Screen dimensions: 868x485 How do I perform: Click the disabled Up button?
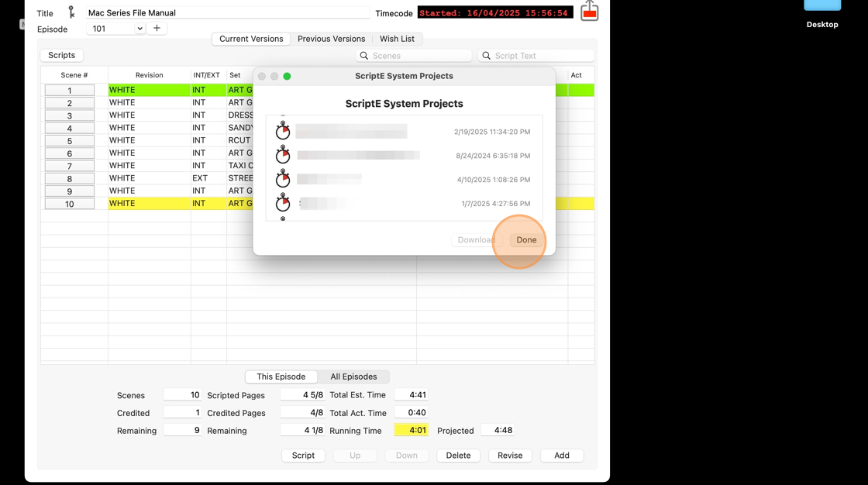tap(355, 455)
